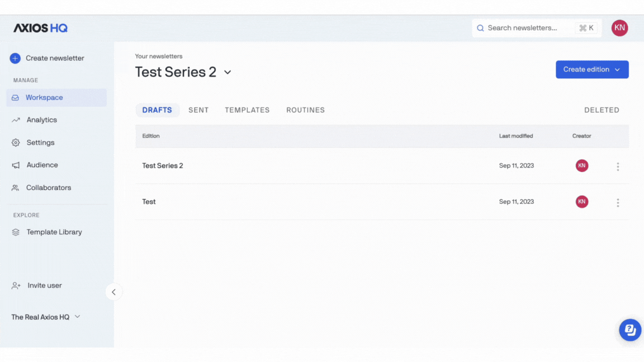Viewport: 644px width, 362px height.
Task: Open the help chat bubble icon
Action: click(x=630, y=330)
